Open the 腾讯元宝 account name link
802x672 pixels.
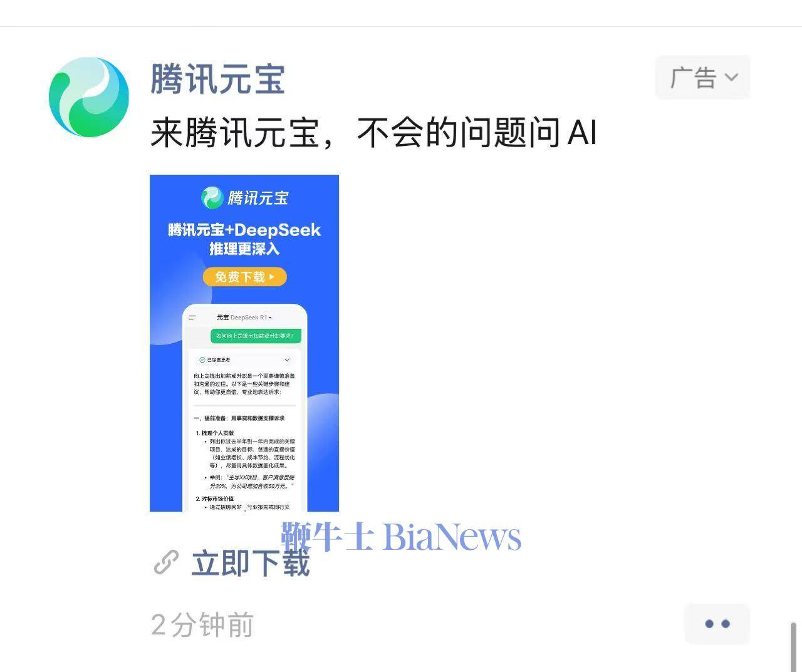(x=217, y=80)
